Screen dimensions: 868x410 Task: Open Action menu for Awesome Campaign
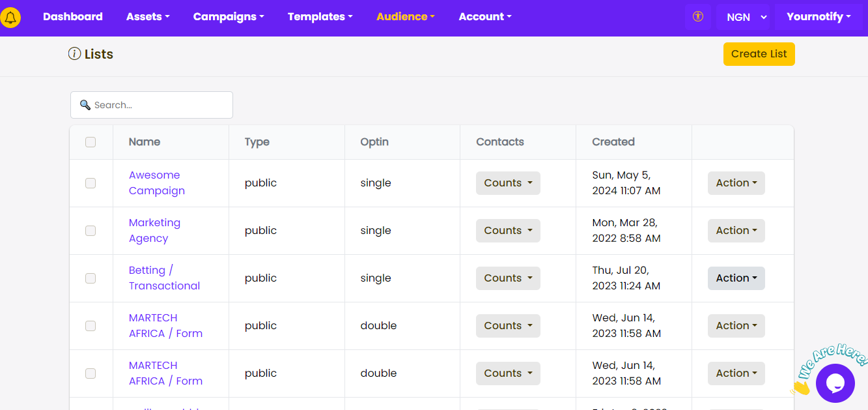click(x=736, y=183)
